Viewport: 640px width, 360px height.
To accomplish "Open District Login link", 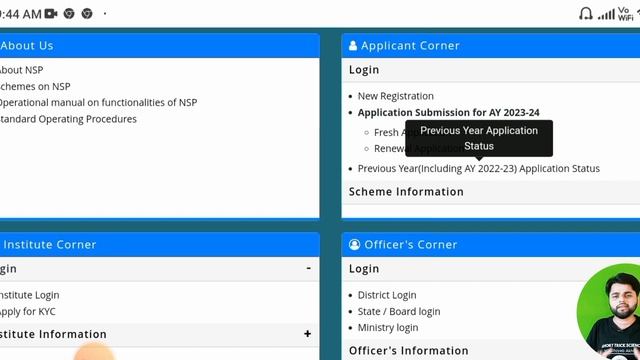I will pos(387,295).
